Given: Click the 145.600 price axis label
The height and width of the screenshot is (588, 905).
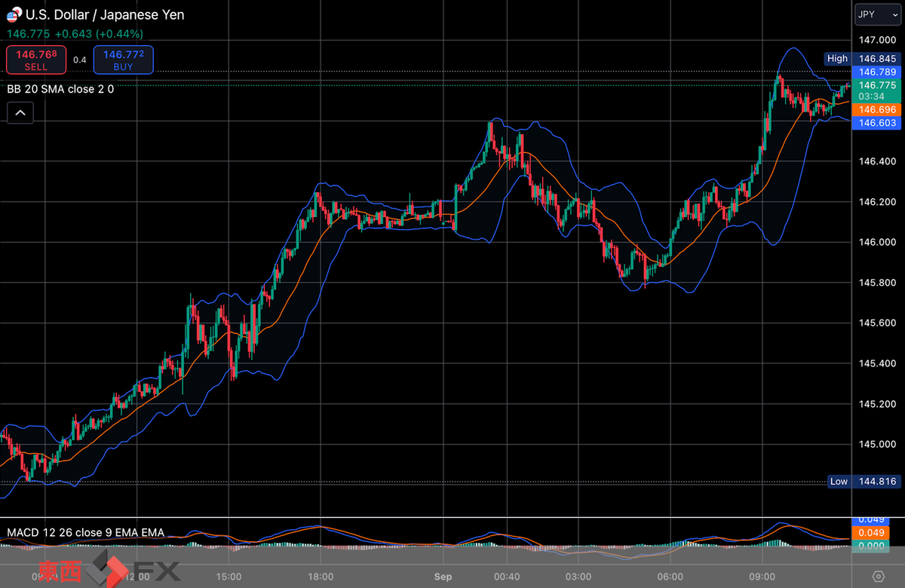Looking at the screenshot, I should pyautogui.click(x=876, y=323).
